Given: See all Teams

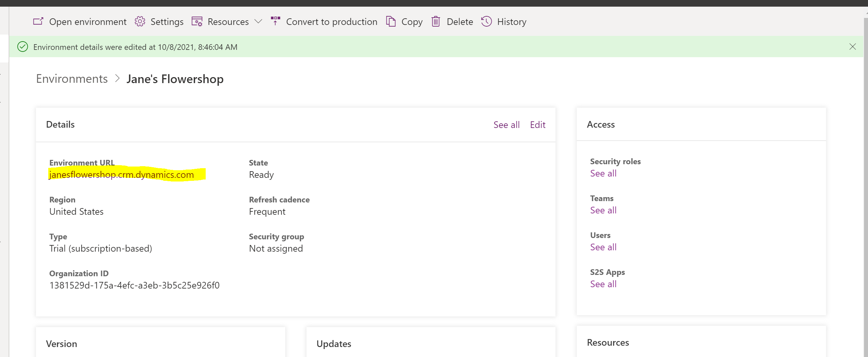Looking at the screenshot, I should tap(603, 210).
